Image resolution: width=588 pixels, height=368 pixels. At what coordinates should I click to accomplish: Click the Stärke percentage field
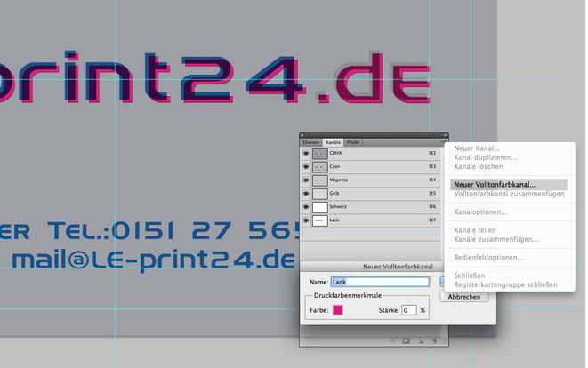point(408,310)
